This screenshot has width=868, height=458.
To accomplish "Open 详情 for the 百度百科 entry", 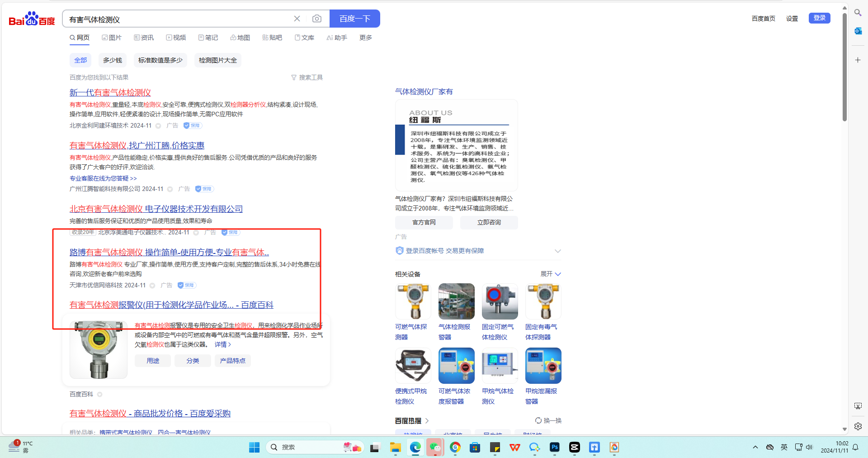I will pyautogui.click(x=222, y=344).
